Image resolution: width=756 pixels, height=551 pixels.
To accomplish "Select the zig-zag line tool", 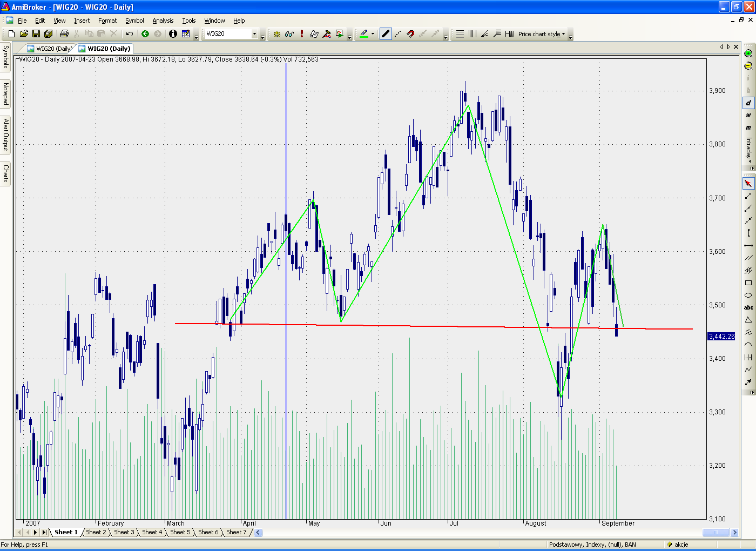I will pos(748,370).
